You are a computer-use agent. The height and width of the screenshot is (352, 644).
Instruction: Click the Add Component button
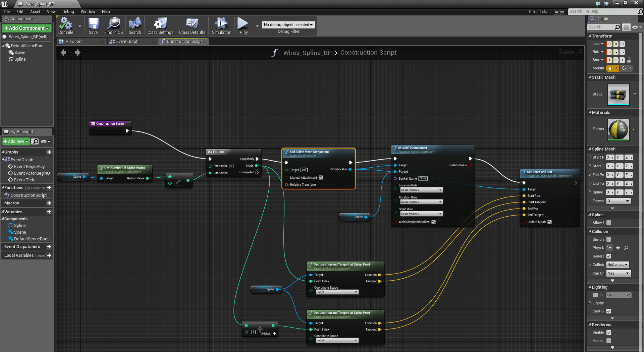coord(27,28)
